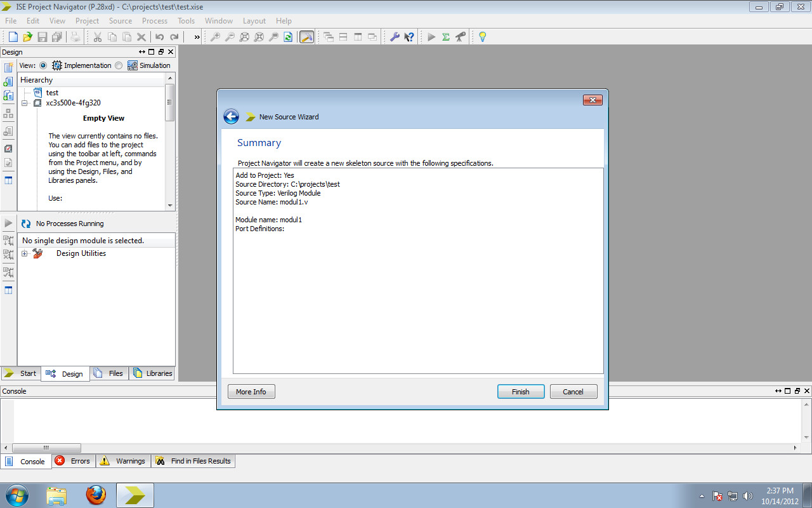
Task: Switch to the Libraries tab
Action: 152,373
